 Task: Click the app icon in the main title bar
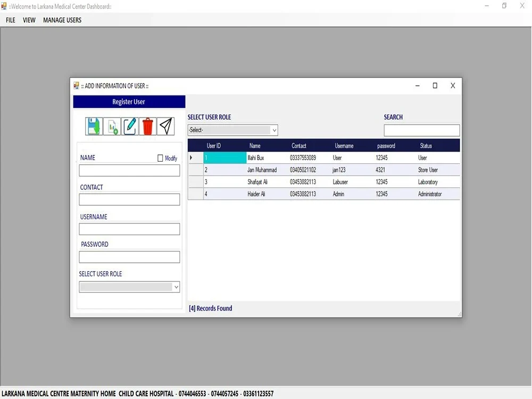(4, 6)
